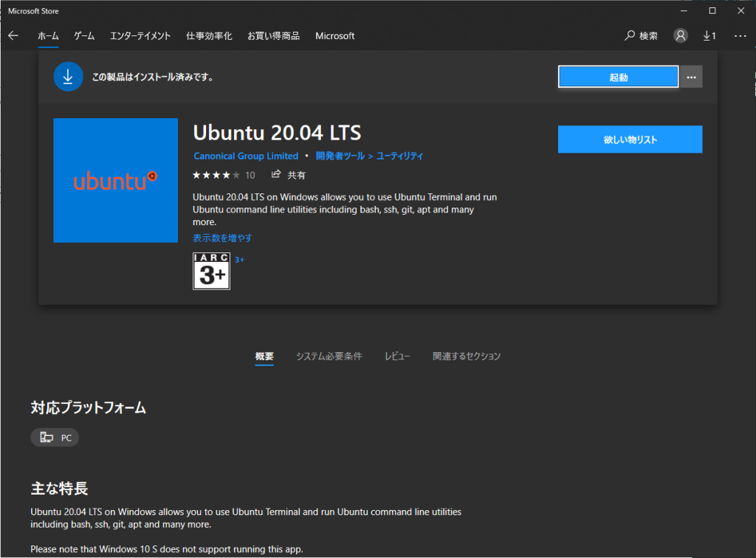The height and width of the screenshot is (558, 756).
Task: Open the Canonical Group Limited link
Action: 246,156
